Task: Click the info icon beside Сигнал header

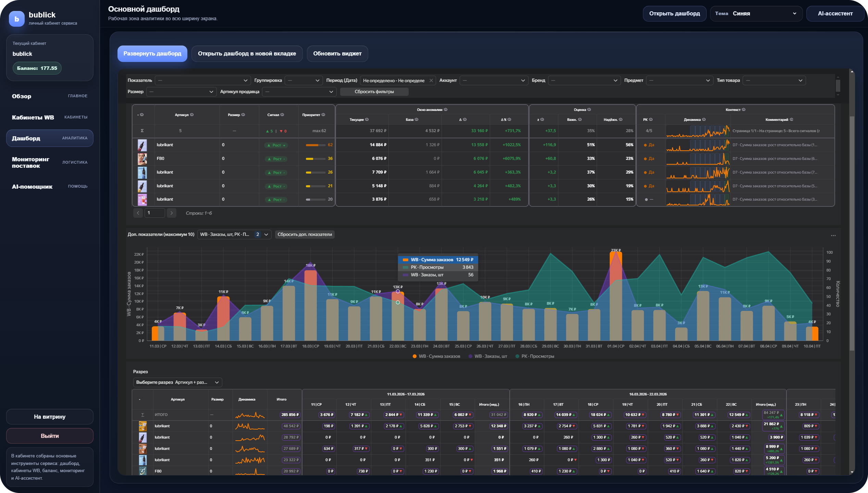Action: [282, 115]
